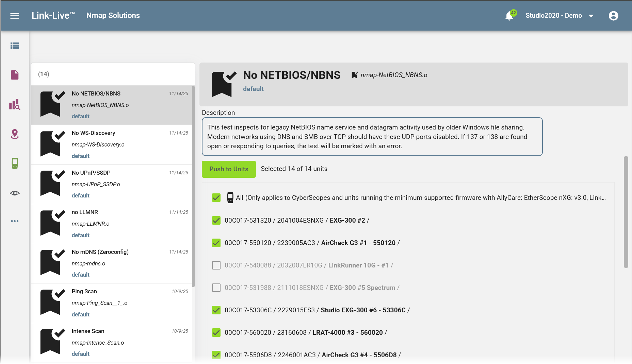
Task: Uncheck AirCheck G3 #4 - 5506D8 checkbox
Action: point(216,355)
